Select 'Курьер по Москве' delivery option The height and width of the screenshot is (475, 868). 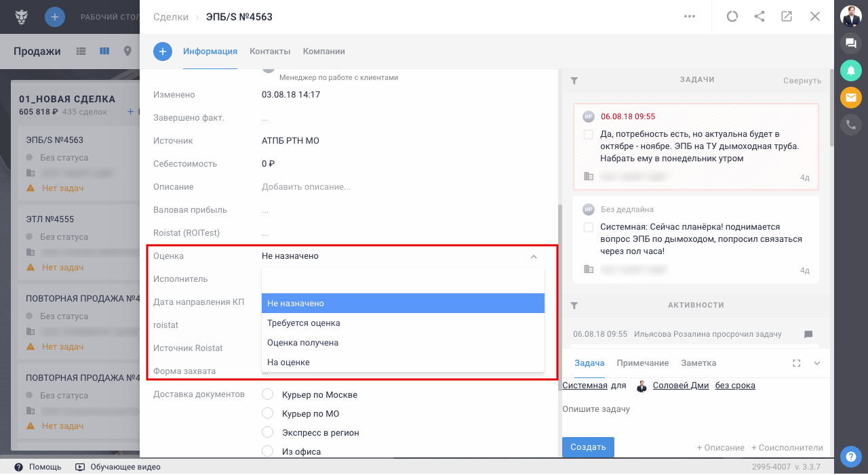click(x=268, y=394)
